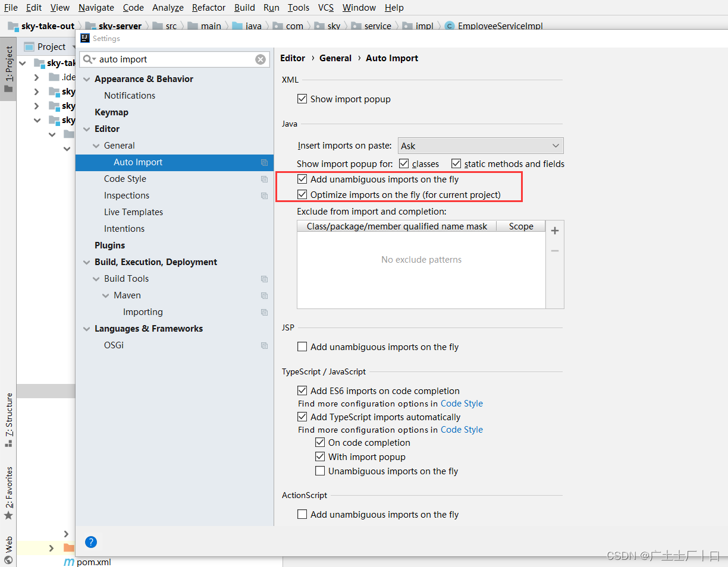Open the Structure tool window stripe button
728x567 pixels.
coord(8,421)
